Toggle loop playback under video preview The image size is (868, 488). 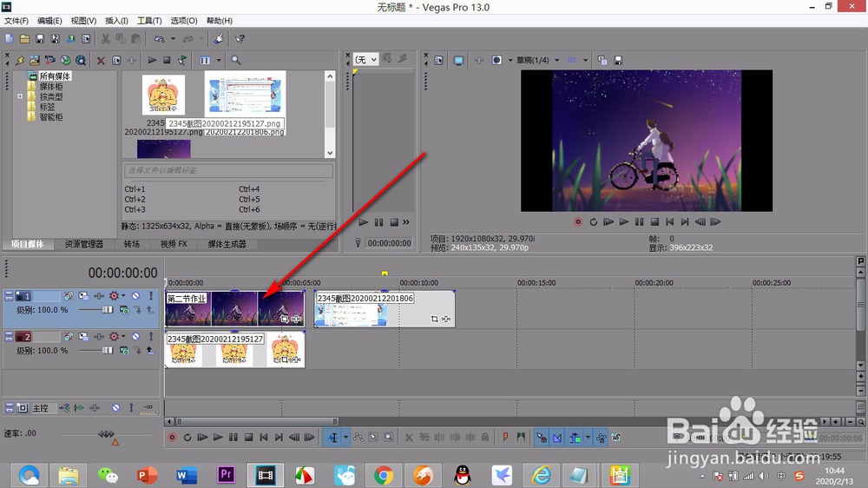tap(594, 221)
